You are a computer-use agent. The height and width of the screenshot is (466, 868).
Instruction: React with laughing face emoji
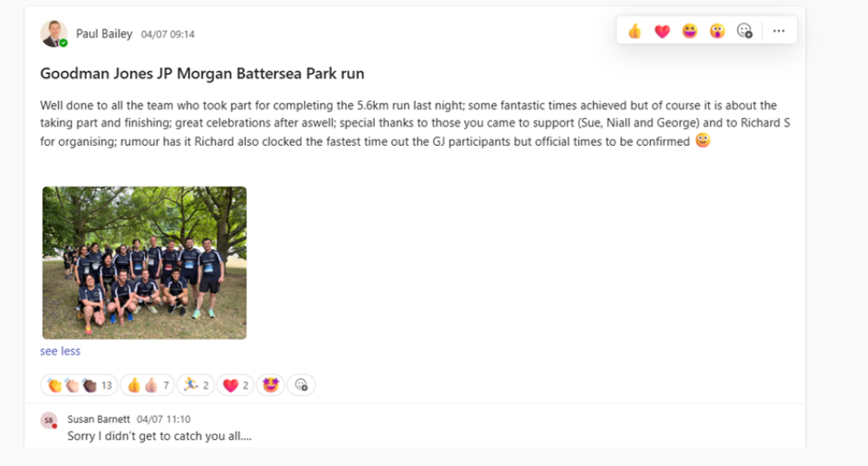pos(690,31)
